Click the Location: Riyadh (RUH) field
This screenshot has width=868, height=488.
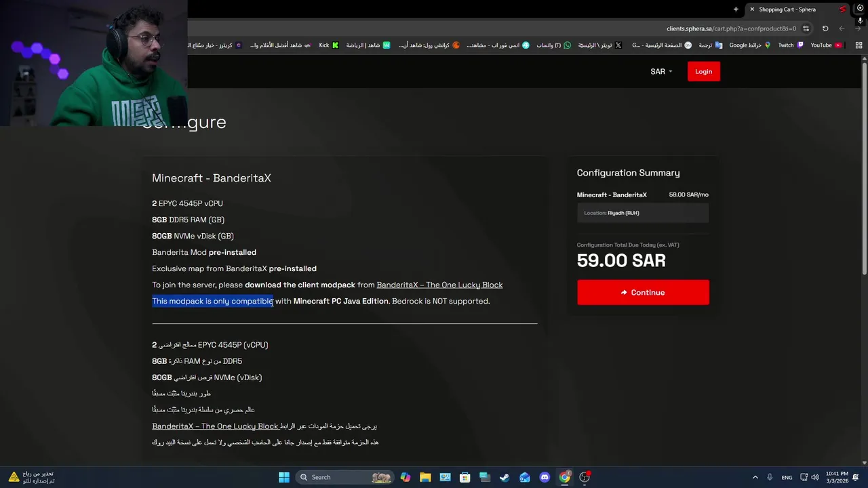(x=643, y=213)
